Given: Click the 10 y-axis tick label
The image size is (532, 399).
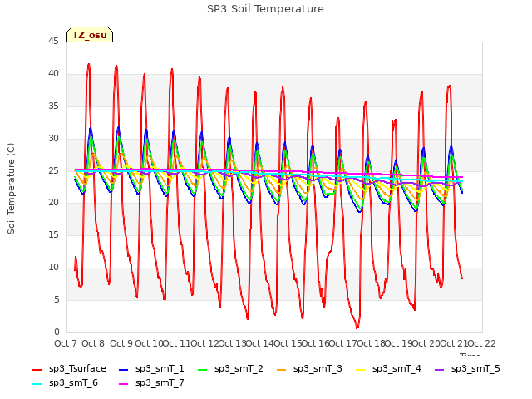Looking at the screenshot, I should (53, 268).
